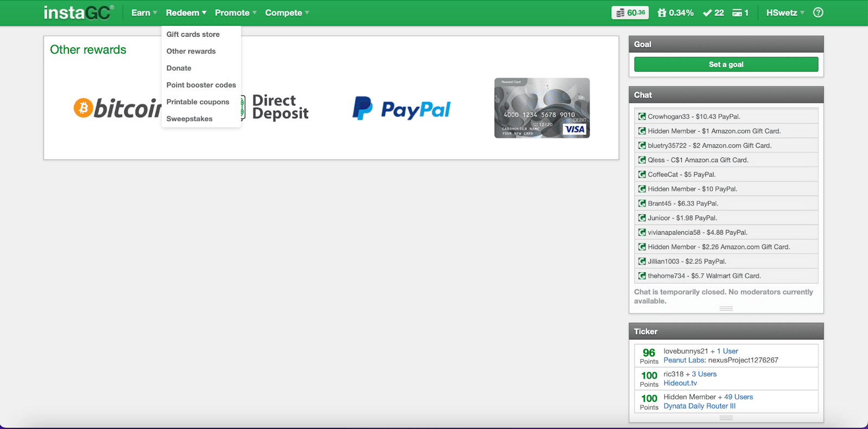Open the HSwetz account dropdown
Viewport: 868px width, 429px height.
(785, 12)
